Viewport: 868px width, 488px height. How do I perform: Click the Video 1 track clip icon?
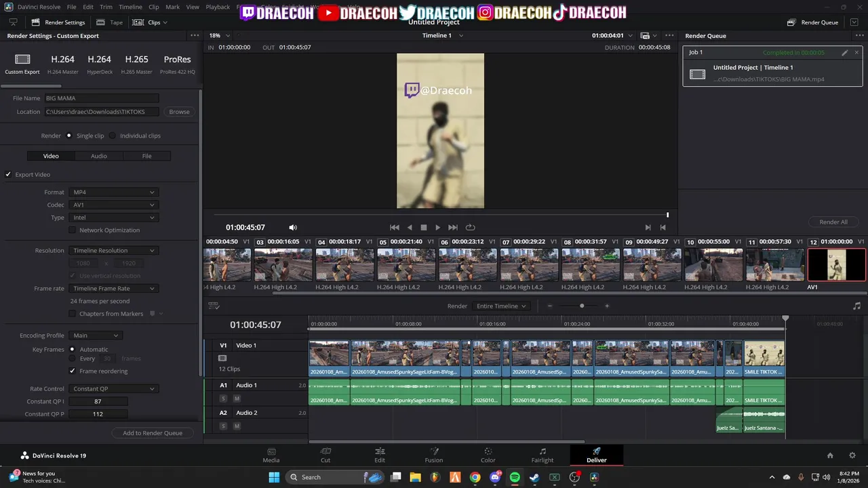(222, 358)
